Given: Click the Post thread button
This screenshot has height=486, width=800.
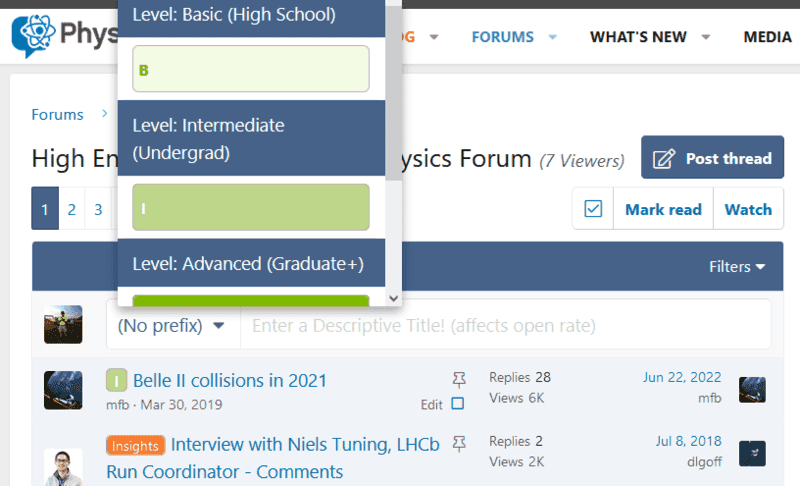Looking at the screenshot, I should (x=712, y=158).
